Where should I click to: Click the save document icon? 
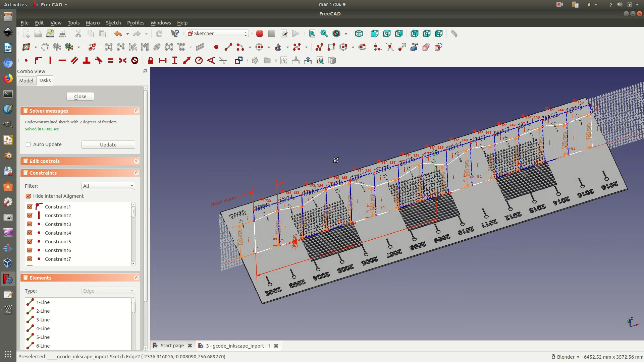coord(50,34)
